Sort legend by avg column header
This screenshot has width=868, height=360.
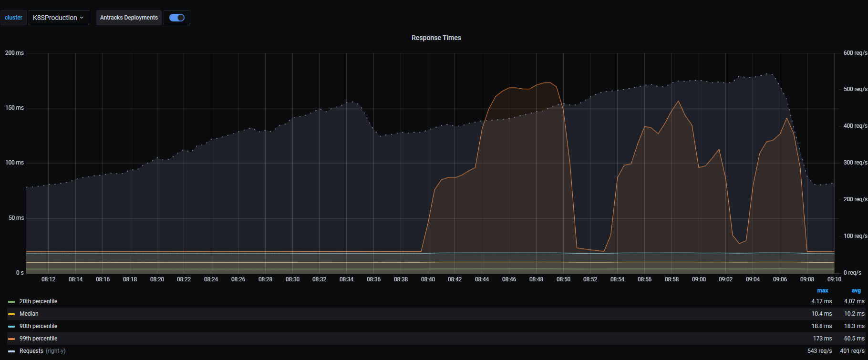point(856,290)
